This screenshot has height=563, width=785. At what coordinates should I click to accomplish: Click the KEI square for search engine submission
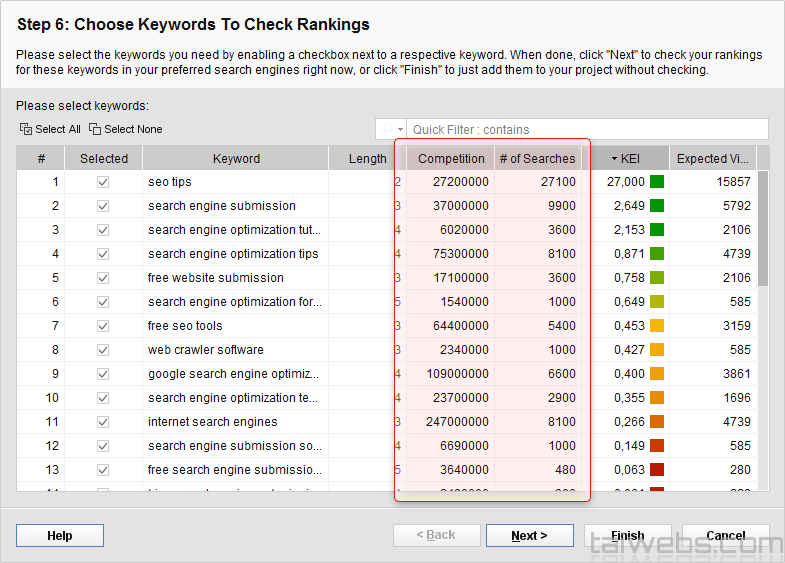pyautogui.click(x=657, y=206)
